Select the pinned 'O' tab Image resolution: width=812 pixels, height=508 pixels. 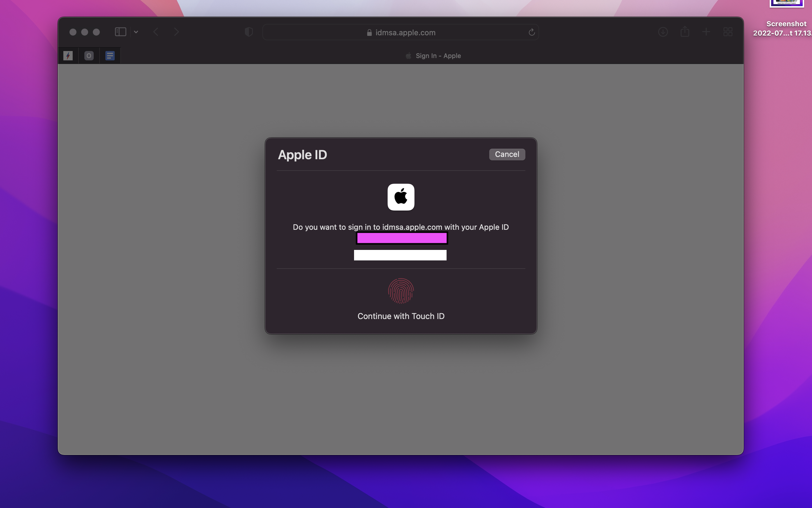point(89,55)
